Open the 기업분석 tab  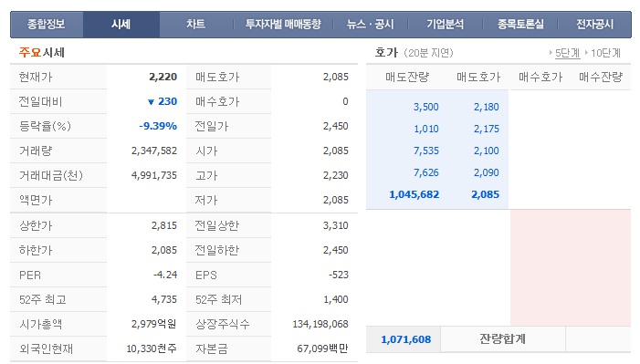pyautogui.click(x=446, y=25)
